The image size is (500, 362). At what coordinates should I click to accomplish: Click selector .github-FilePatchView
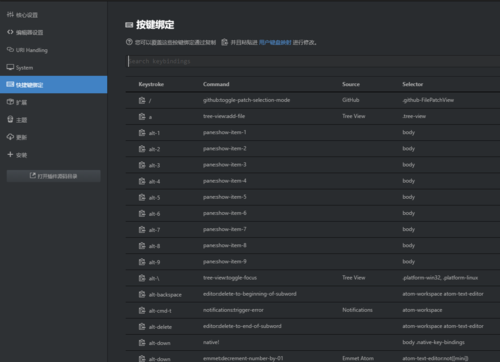tap(428, 100)
